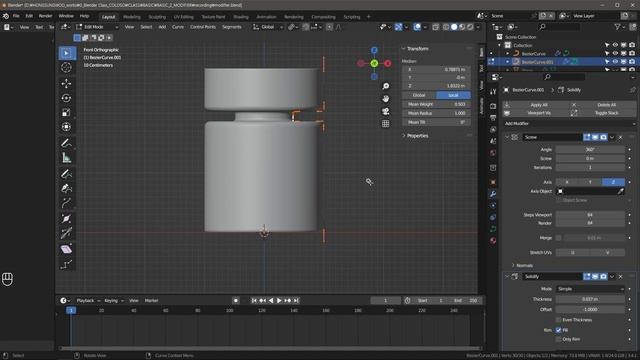Click the zoom view magnifier icon
This screenshot has width=640, height=360.
tap(386, 86)
